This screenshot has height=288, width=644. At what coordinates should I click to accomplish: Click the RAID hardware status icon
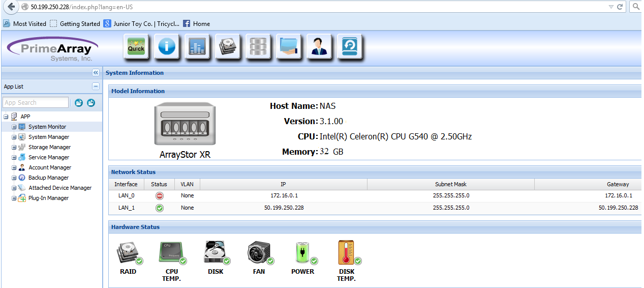[x=129, y=253]
